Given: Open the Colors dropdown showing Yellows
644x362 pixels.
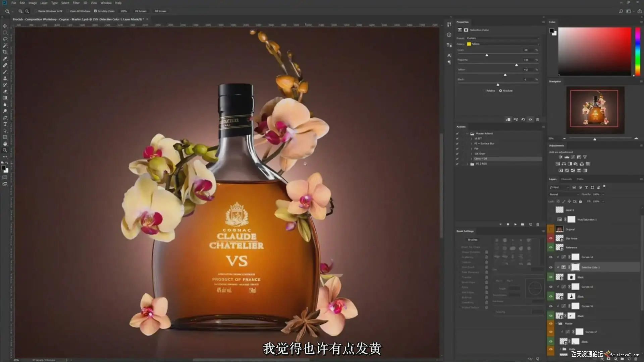Looking at the screenshot, I should coord(503,44).
